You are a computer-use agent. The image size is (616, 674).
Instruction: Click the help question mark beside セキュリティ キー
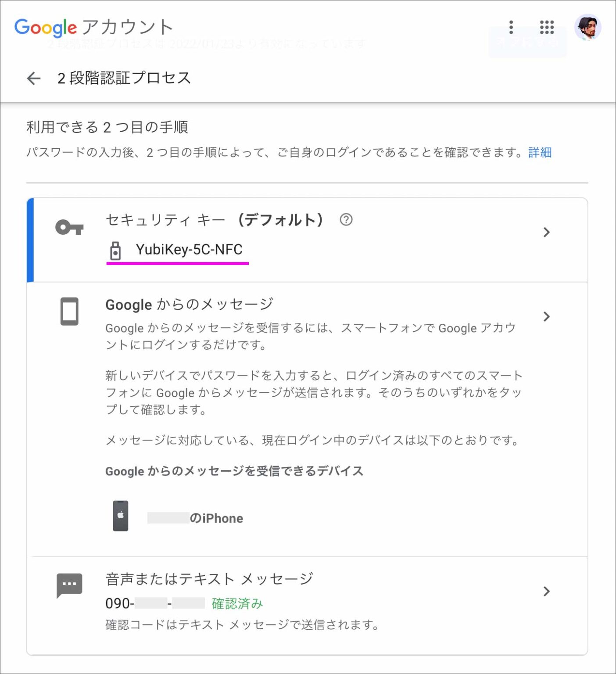coord(346,220)
